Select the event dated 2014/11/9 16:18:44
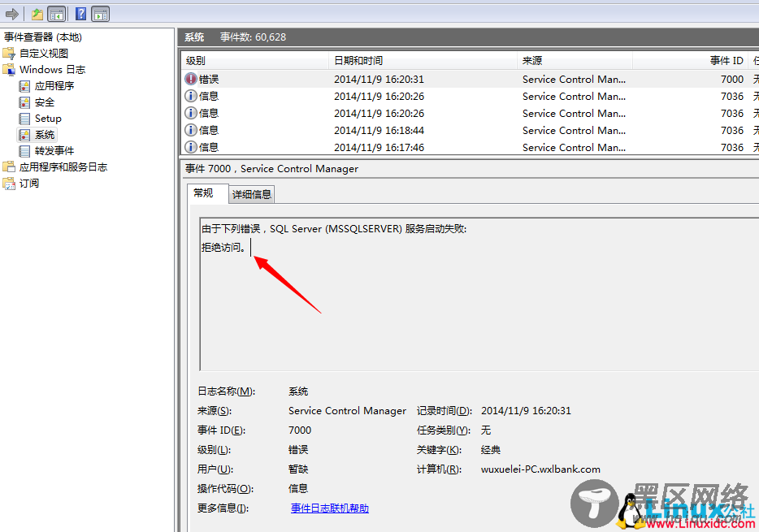The image size is (759, 532). [470, 130]
